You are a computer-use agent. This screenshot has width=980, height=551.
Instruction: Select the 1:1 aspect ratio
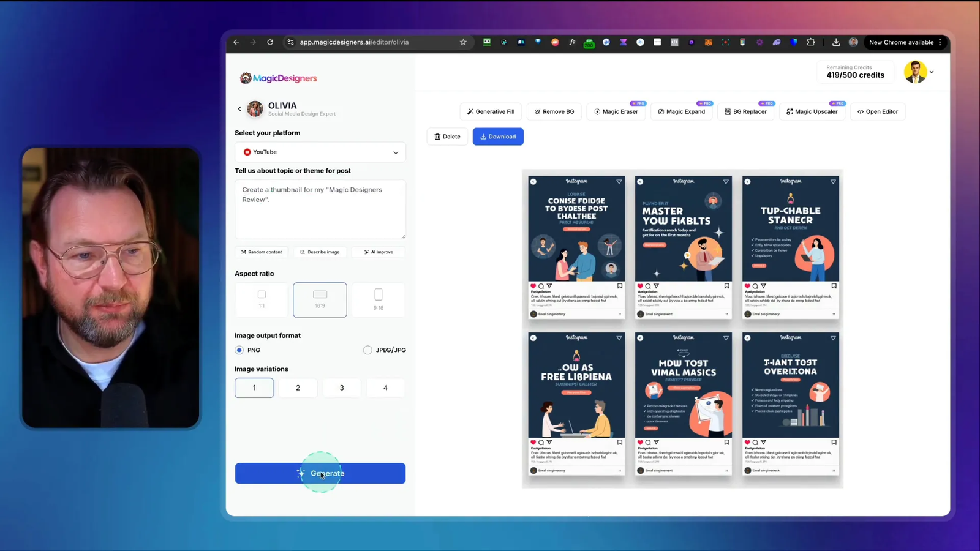pyautogui.click(x=262, y=299)
